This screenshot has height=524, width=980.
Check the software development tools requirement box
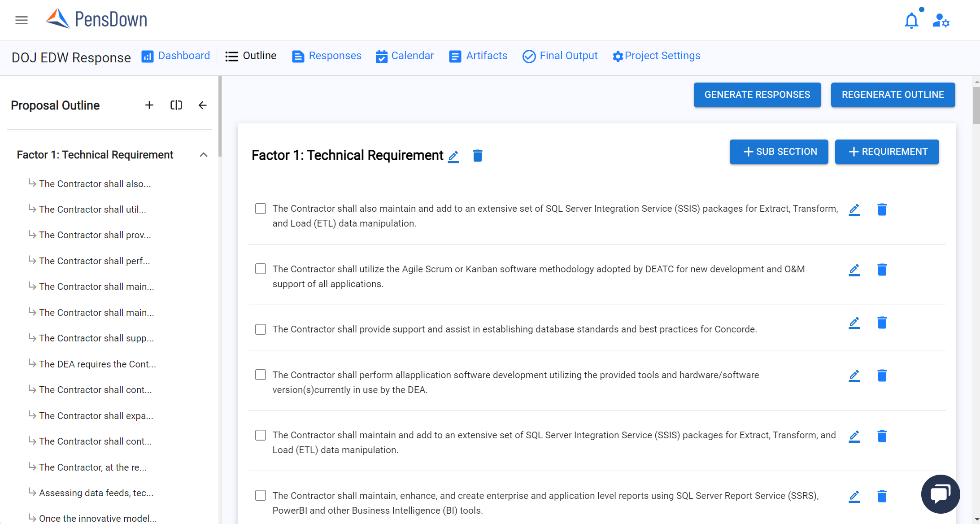pyautogui.click(x=261, y=375)
